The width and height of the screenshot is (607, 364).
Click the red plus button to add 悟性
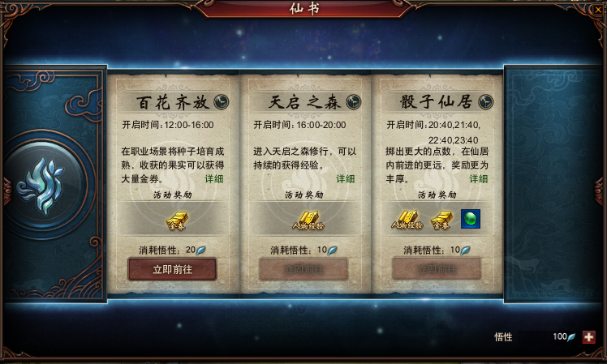click(x=589, y=337)
